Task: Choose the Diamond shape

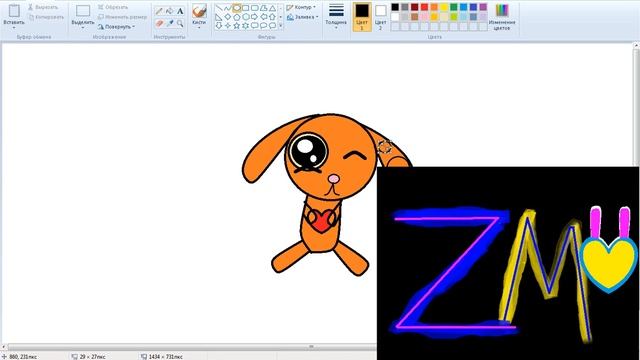Action: (228, 17)
